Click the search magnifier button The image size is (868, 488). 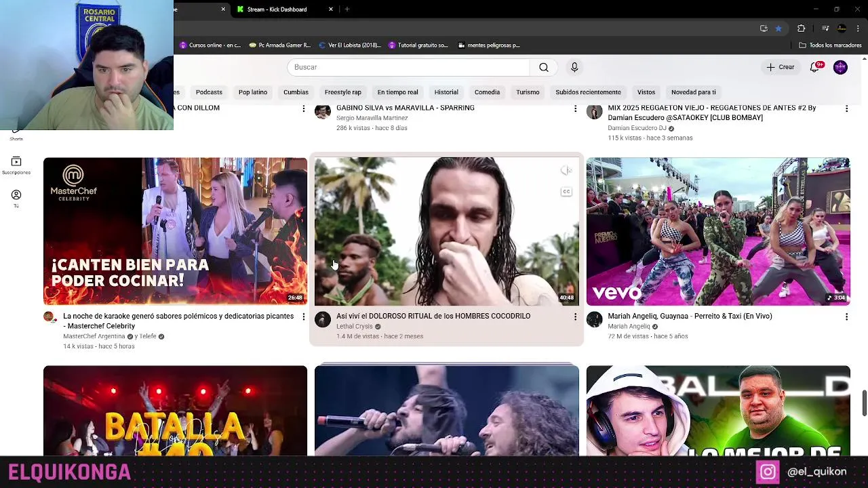click(x=543, y=67)
